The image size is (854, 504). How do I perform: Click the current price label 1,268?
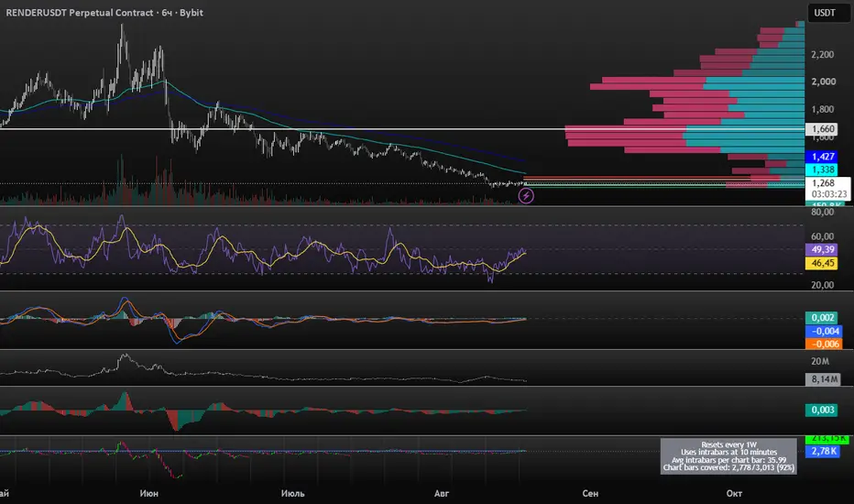[x=823, y=183]
